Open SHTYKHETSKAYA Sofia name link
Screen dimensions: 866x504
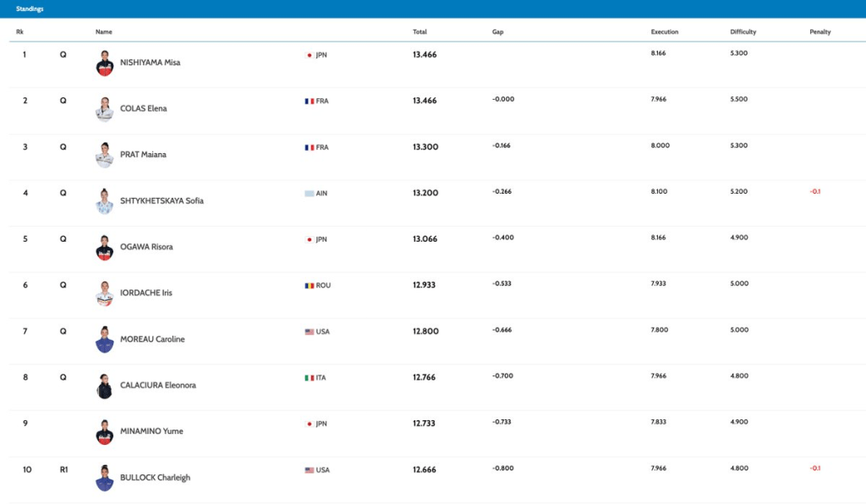[x=162, y=201]
